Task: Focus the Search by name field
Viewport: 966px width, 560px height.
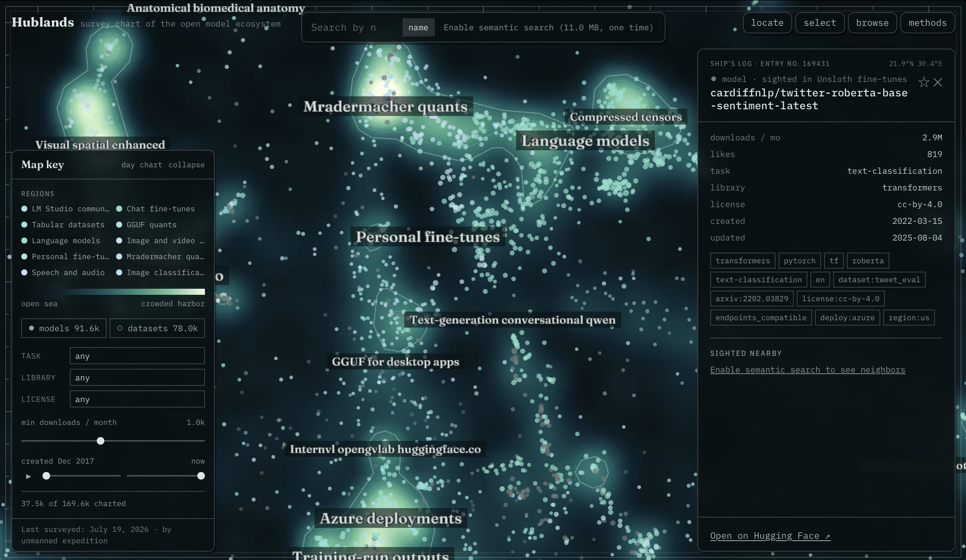Action: tap(352, 27)
